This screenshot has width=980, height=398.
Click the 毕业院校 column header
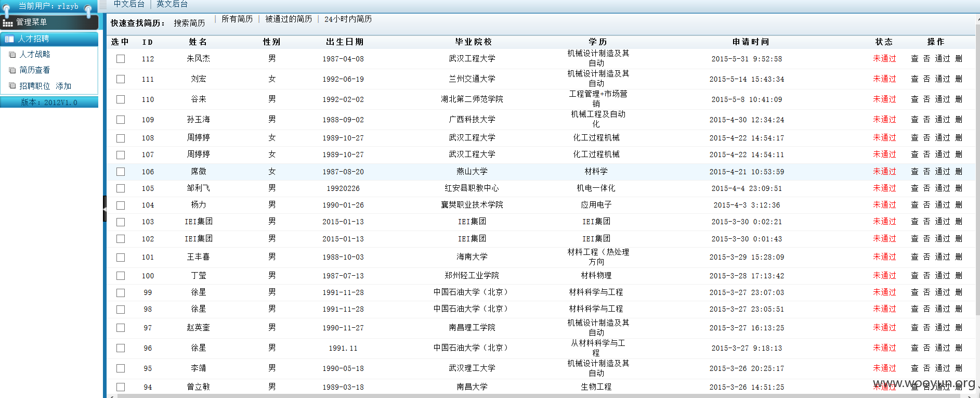coord(473,42)
